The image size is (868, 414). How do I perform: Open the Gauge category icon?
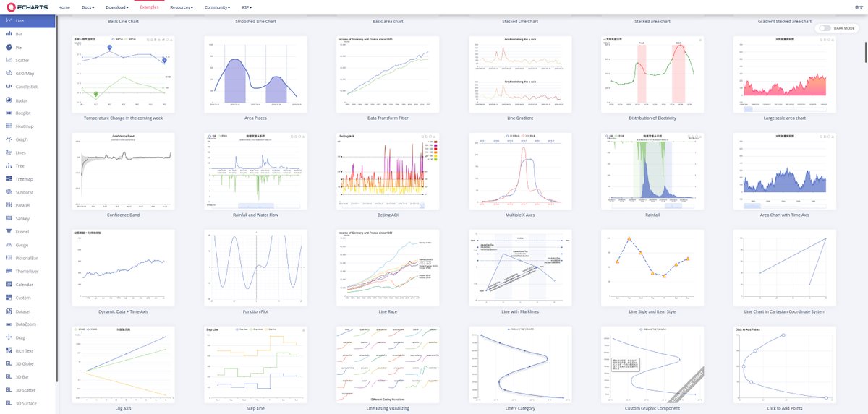(7, 244)
